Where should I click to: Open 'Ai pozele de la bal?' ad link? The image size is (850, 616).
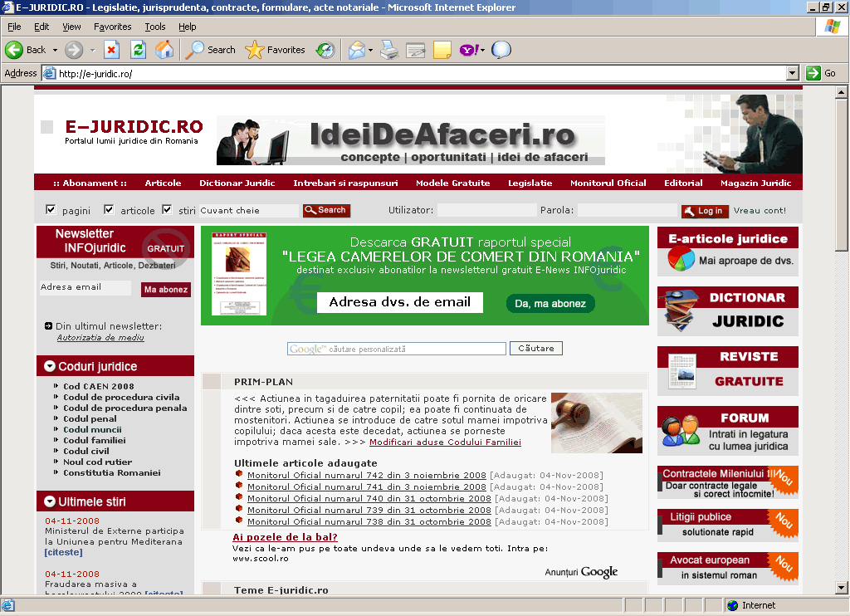(286, 537)
